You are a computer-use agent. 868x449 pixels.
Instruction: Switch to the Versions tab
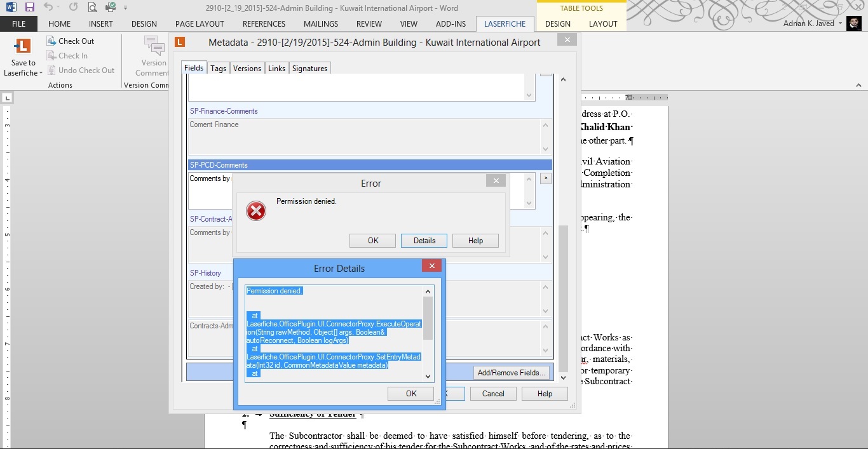click(x=247, y=68)
